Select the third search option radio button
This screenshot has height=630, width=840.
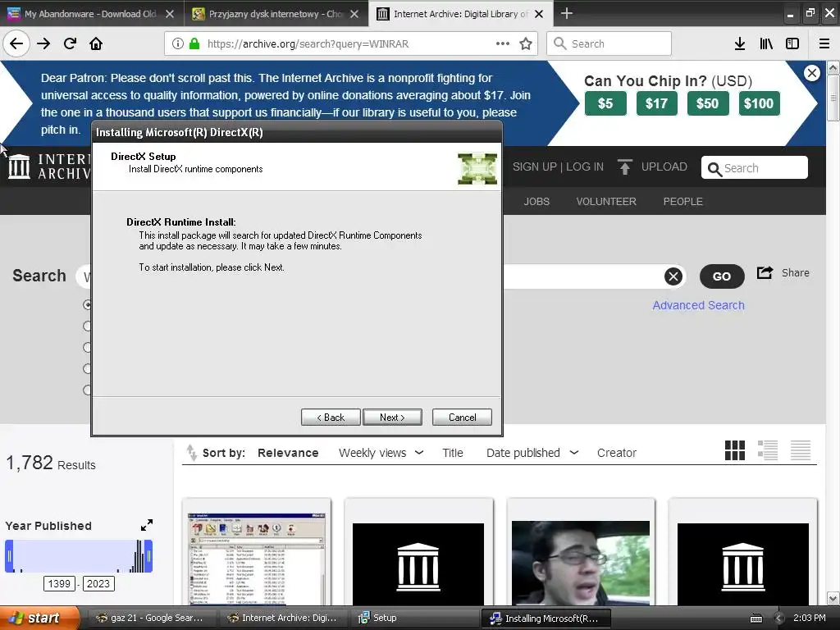87,347
